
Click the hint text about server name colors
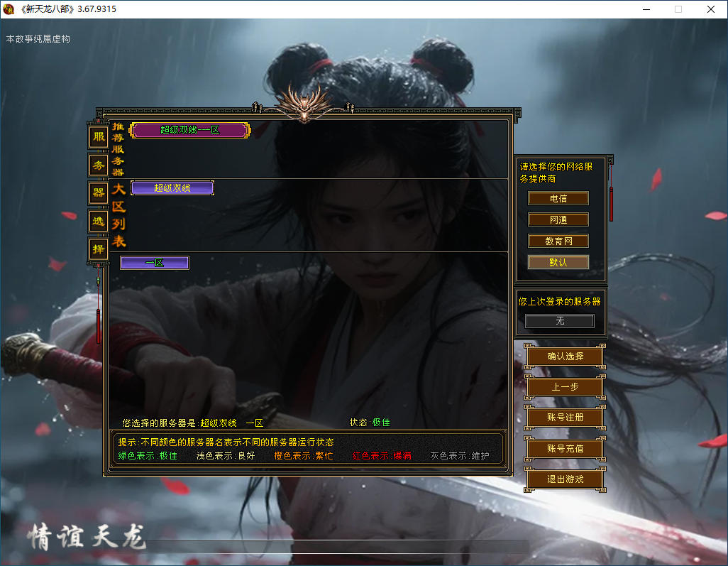(x=226, y=442)
